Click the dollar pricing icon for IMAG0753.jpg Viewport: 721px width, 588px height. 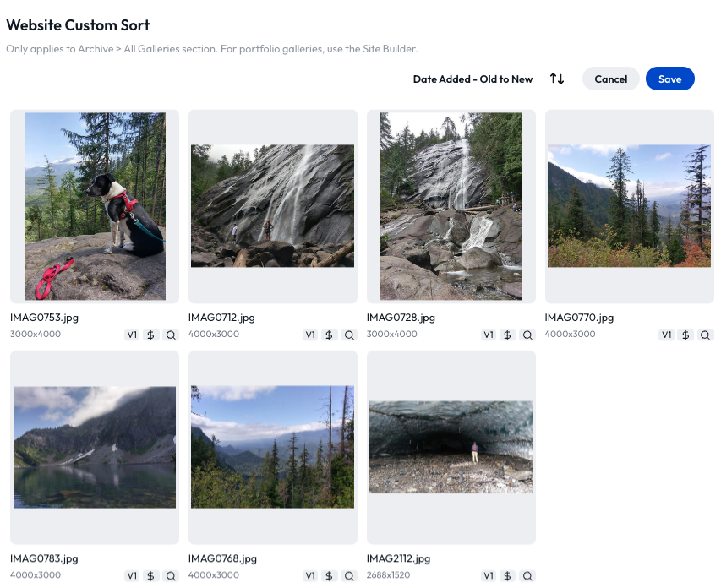(151, 335)
